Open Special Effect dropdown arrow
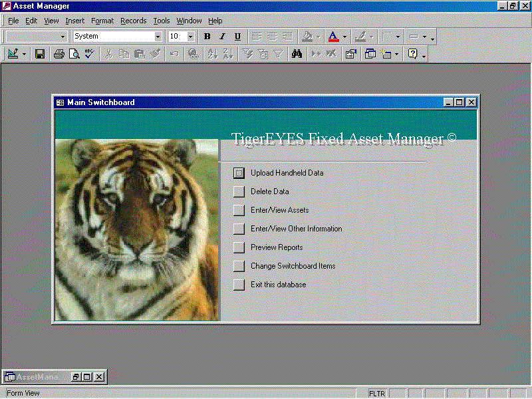This screenshot has height=399, width=532. pyautogui.click(x=424, y=37)
